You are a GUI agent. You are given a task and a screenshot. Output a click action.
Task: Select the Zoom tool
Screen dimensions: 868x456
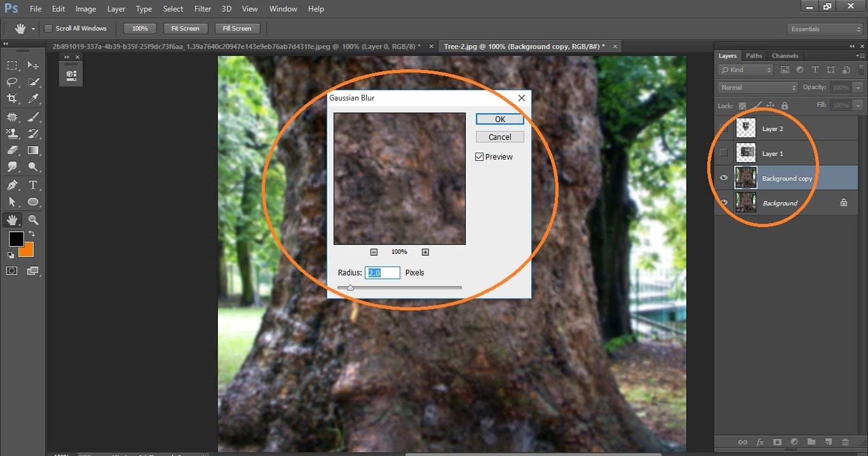(33, 219)
